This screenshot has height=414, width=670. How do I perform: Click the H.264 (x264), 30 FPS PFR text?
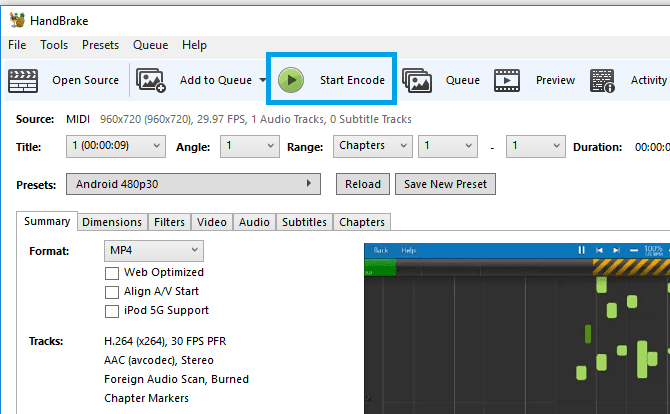165,341
